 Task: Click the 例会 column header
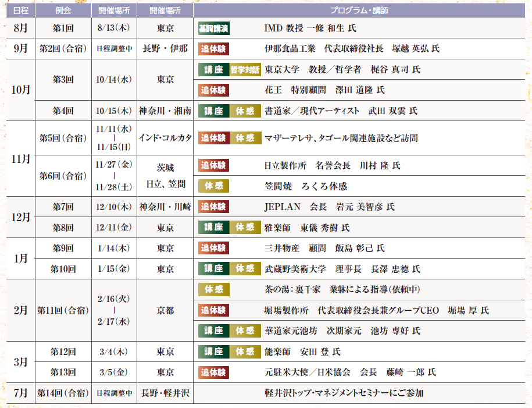click(x=63, y=10)
